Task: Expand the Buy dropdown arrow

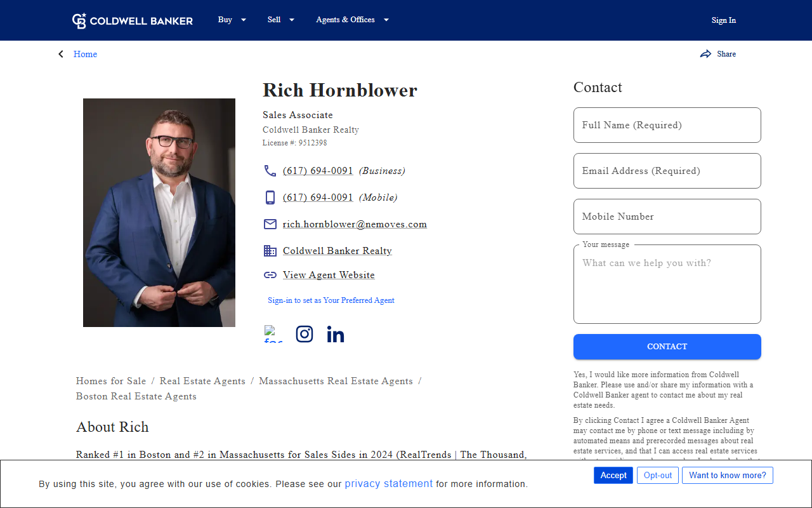Action: 244,20
